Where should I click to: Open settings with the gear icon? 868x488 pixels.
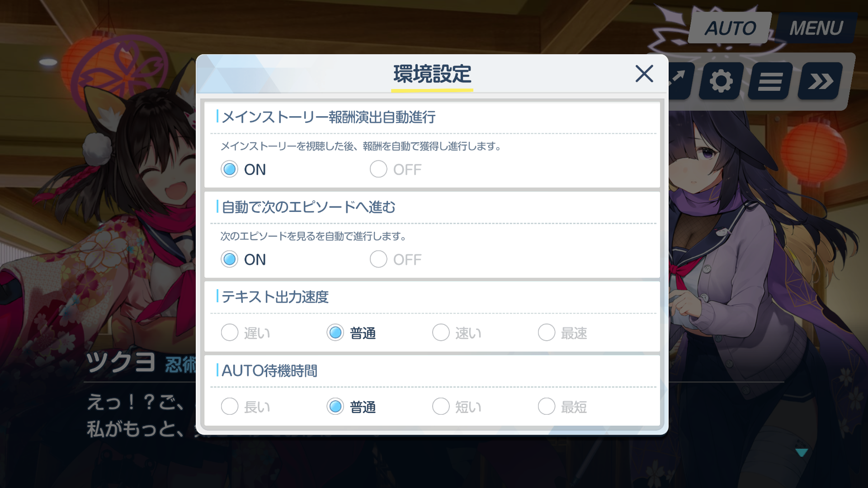click(721, 81)
